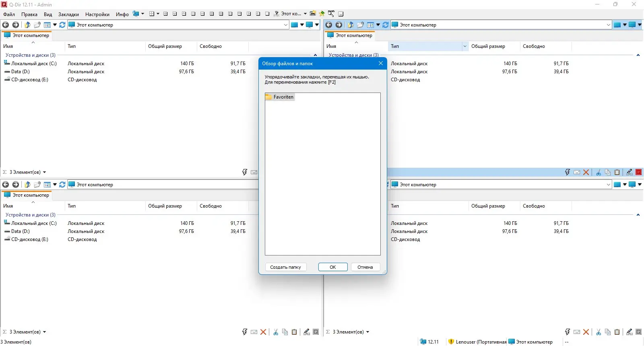The height and width of the screenshot is (346, 644).
Task: Click the printer icon in main toolbar
Action: point(313,14)
